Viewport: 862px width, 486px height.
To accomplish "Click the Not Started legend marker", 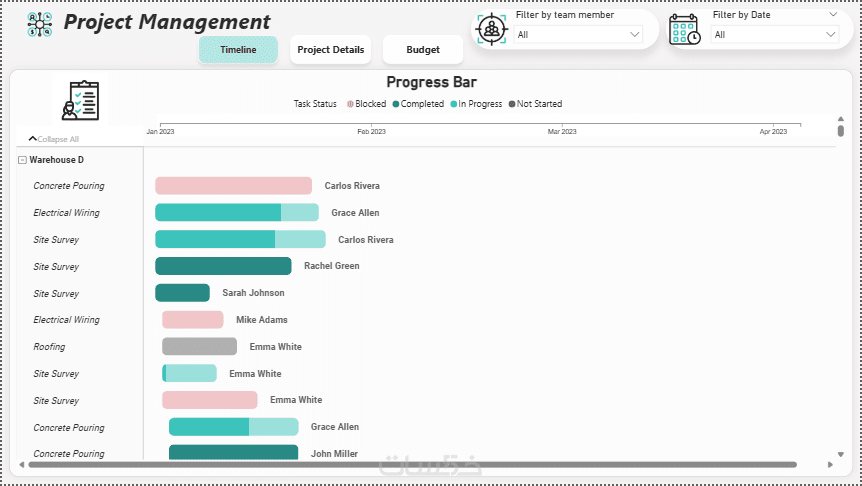I will (512, 104).
